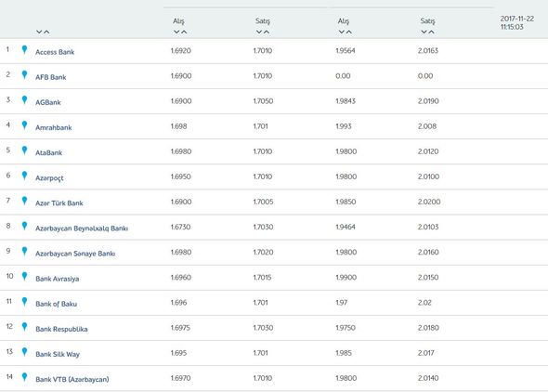Click the map pin icon beside Access Bank
The height and width of the screenshot is (392, 548).
24,49
